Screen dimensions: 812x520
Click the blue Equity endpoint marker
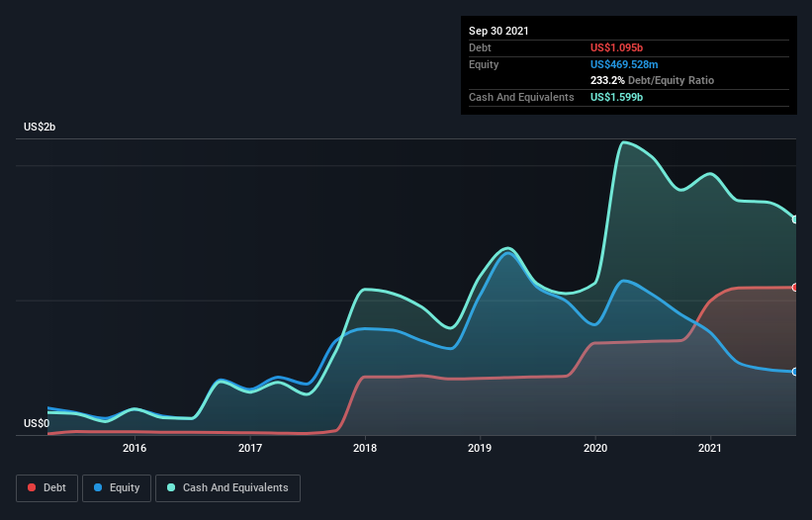click(795, 372)
